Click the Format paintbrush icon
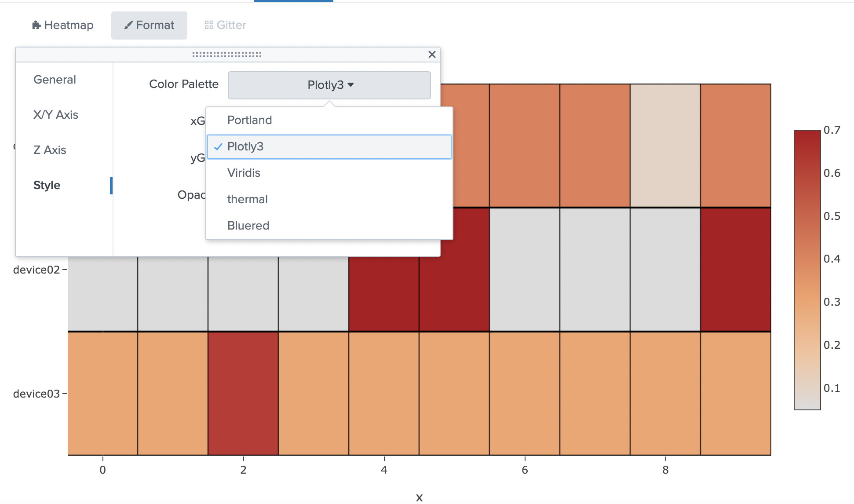This screenshot has height=504, width=854. [x=128, y=25]
